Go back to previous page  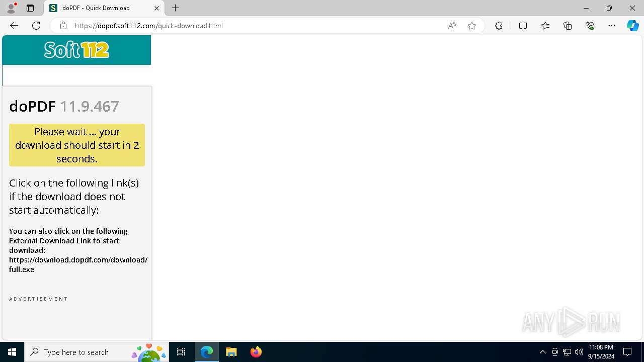click(14, 26)
